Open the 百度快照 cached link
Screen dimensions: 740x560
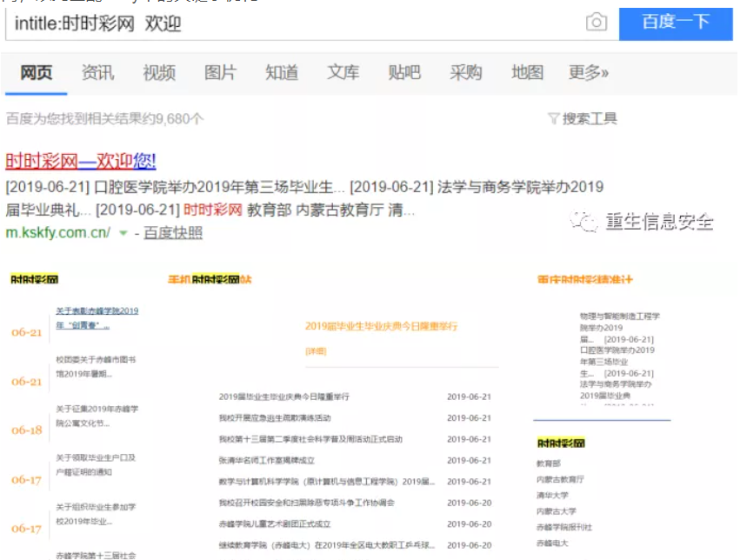pyautogui.click(x=173, y=232)
